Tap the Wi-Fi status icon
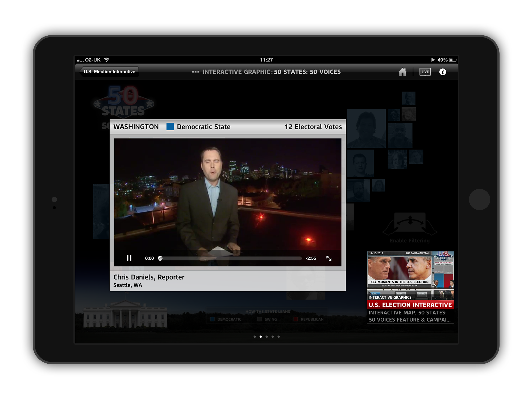The height and width of the screenshot is (399, 532). click(x=106, y=60)
